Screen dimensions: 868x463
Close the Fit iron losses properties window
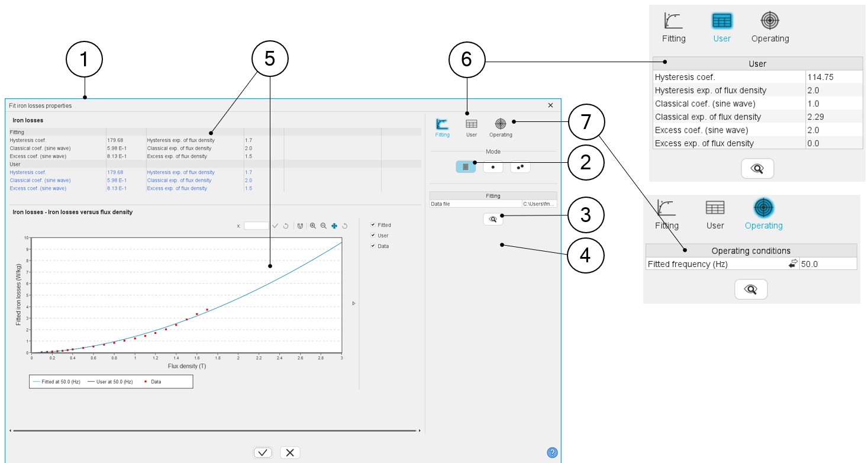click(x=550, y=105)
